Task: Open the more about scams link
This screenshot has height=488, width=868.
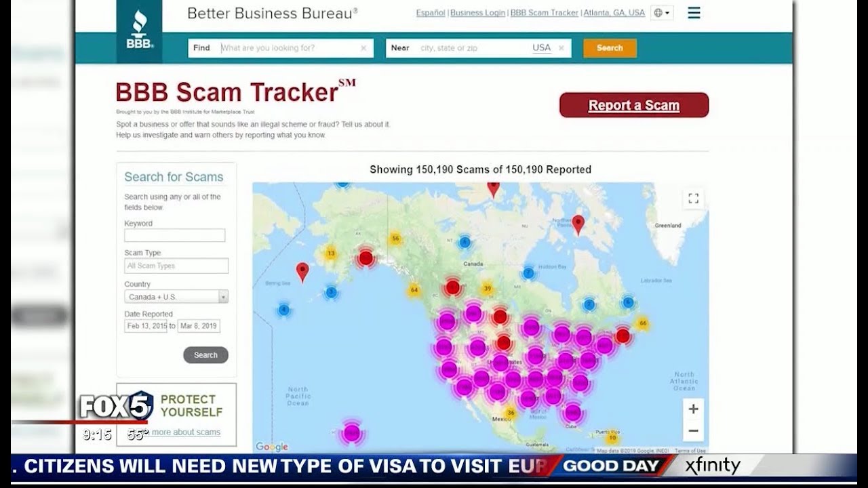Action: (186, 432)
